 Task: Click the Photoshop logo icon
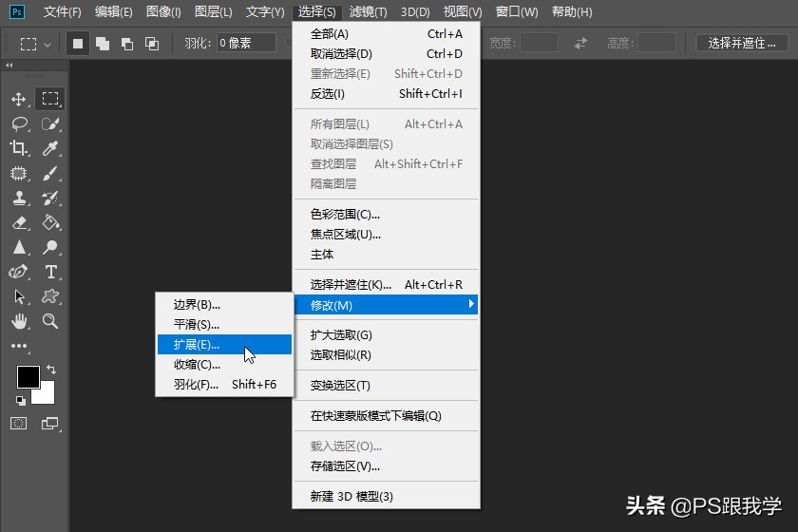tap(17, 11)
